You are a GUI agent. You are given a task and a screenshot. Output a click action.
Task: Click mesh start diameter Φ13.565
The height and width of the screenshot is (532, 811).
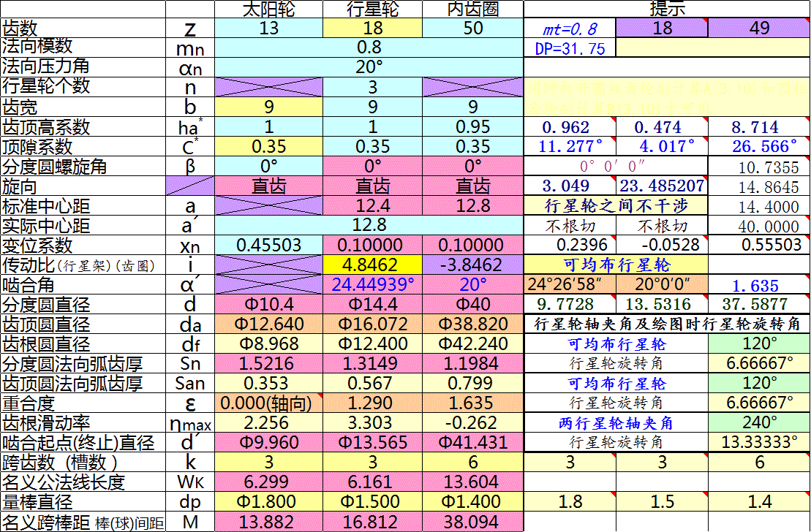(372, 442)
